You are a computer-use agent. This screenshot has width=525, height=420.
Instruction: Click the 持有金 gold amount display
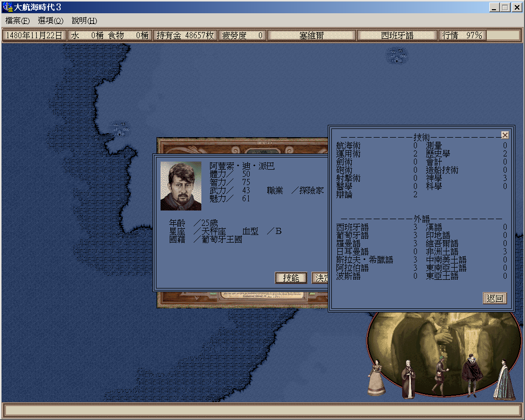186,36
